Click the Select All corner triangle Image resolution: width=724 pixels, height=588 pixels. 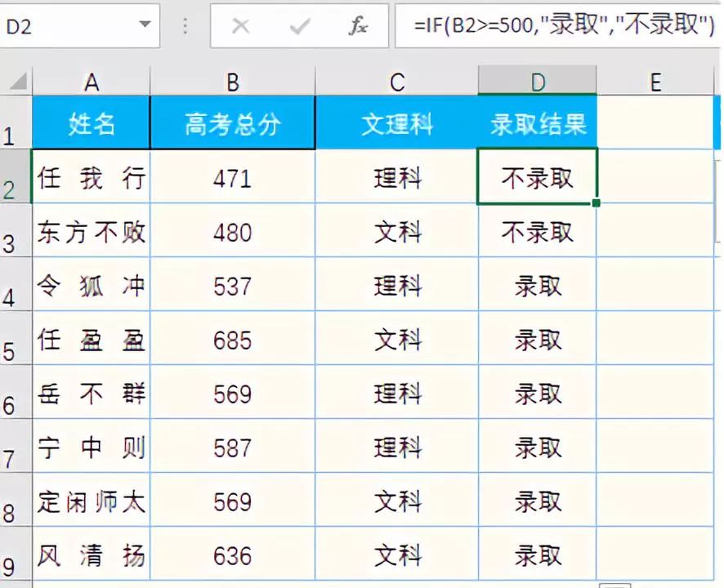click(x=18, y=82)
